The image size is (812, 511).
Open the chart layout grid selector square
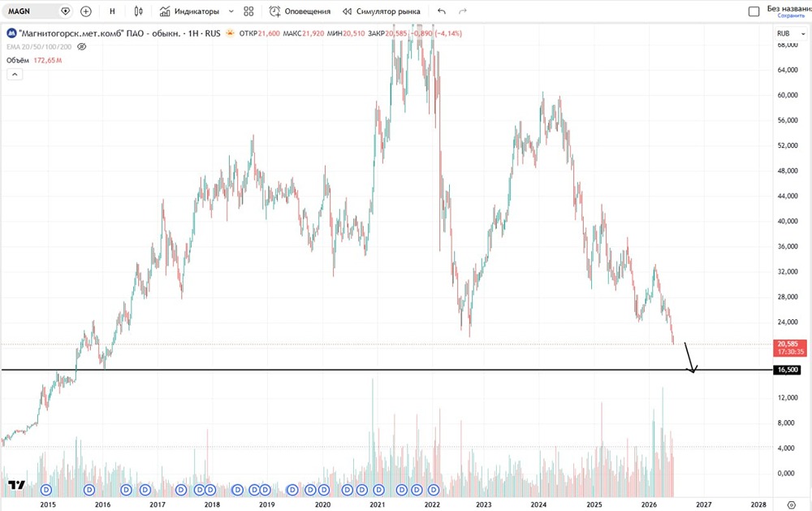(754, 11)
